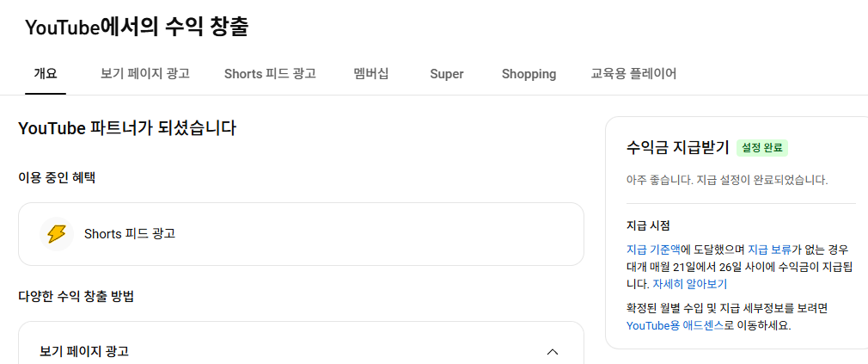Switch to the Shopping tab
This screenshot has height=364, width=868.
tap(529, 74)
